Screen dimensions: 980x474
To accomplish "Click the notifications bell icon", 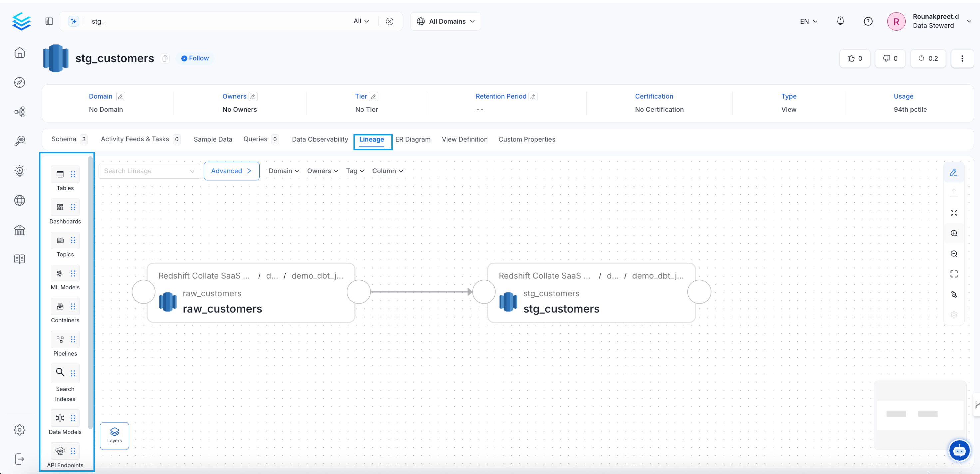I will point(840,21).
